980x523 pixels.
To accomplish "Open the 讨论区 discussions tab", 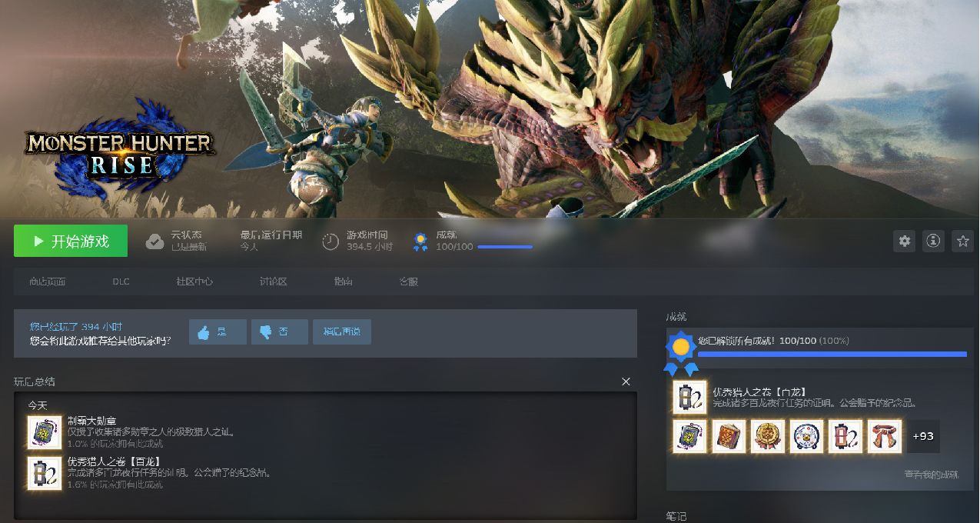I will [x=273, y=281].
